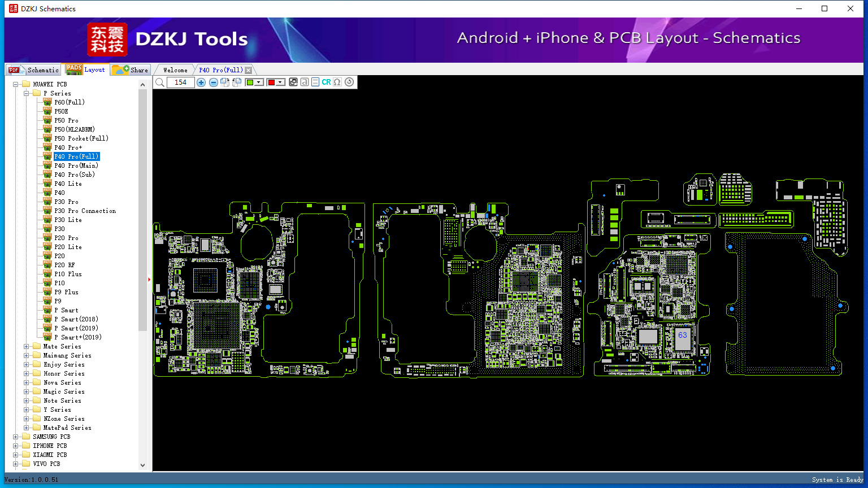Click the PADS icon beside P Smart

pos(47,310)
